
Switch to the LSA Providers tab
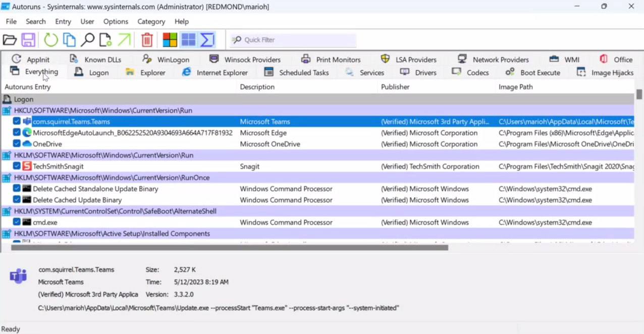click(x=408, y=59)
